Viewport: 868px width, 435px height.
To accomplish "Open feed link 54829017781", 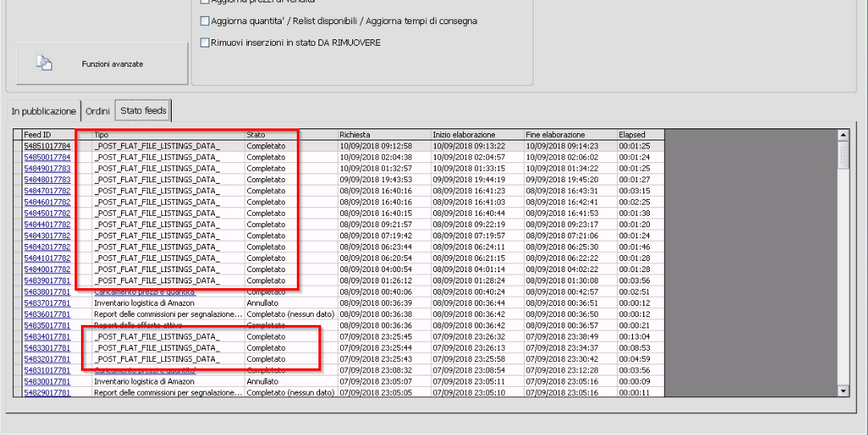I will click(47, 392).
